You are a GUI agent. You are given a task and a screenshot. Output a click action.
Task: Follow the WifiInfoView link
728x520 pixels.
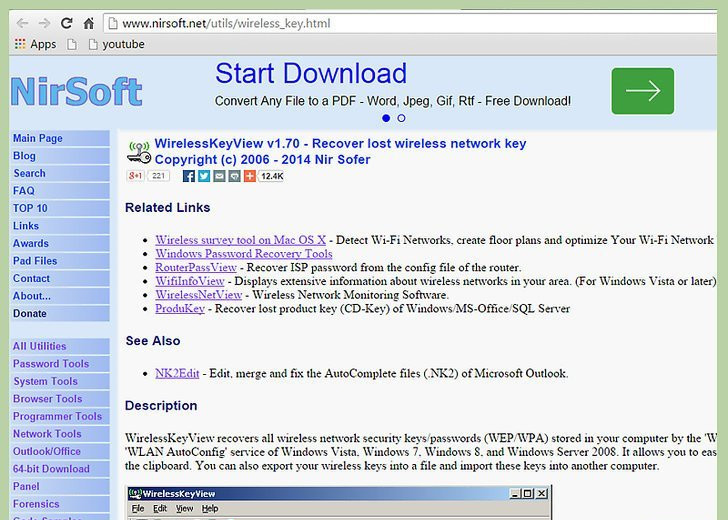click(190, 281)
